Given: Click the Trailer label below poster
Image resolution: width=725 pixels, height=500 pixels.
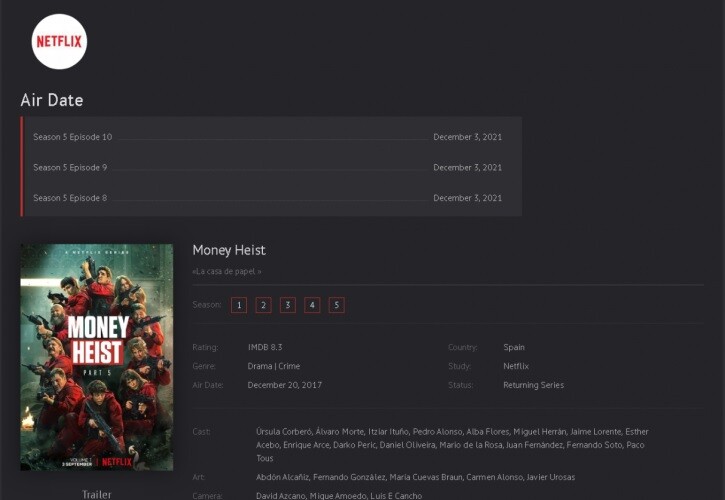Looking at the screenshot, I should click(97, 494).
